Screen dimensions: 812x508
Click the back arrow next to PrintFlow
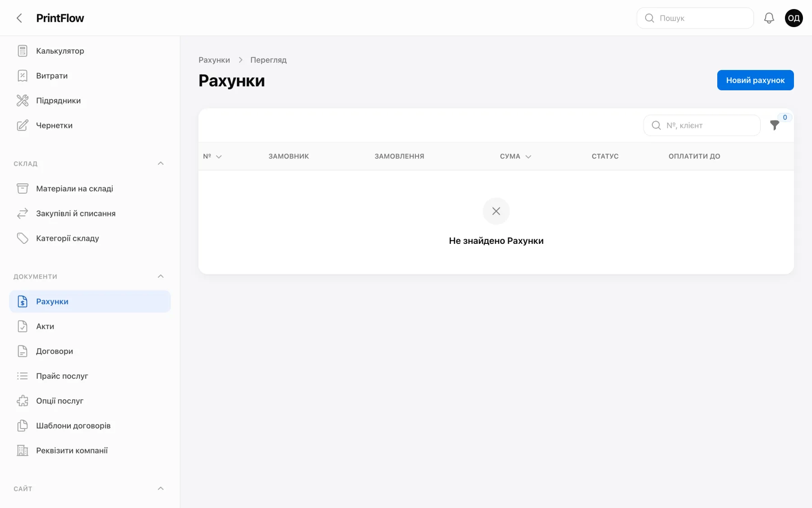[x=19, y=18]
